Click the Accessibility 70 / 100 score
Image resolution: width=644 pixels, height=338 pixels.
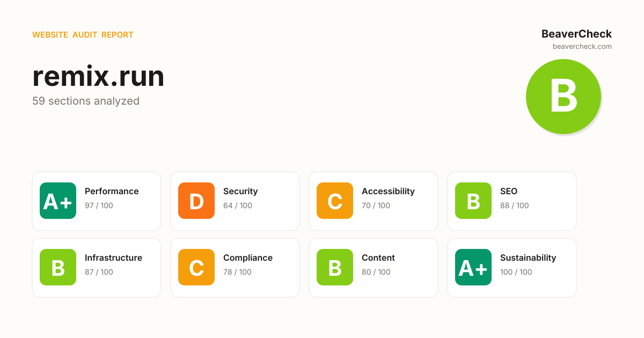point(376,205)
